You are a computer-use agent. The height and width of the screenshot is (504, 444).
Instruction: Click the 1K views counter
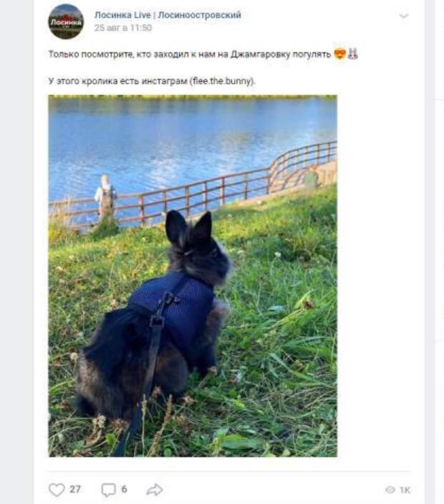pyautogui.click(x=405, y=490)
